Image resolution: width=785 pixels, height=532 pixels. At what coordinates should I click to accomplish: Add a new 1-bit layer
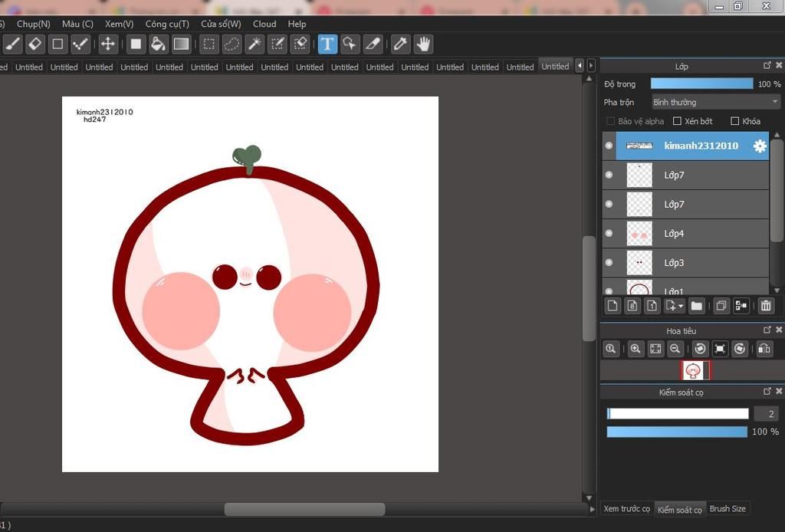[652, 306]
